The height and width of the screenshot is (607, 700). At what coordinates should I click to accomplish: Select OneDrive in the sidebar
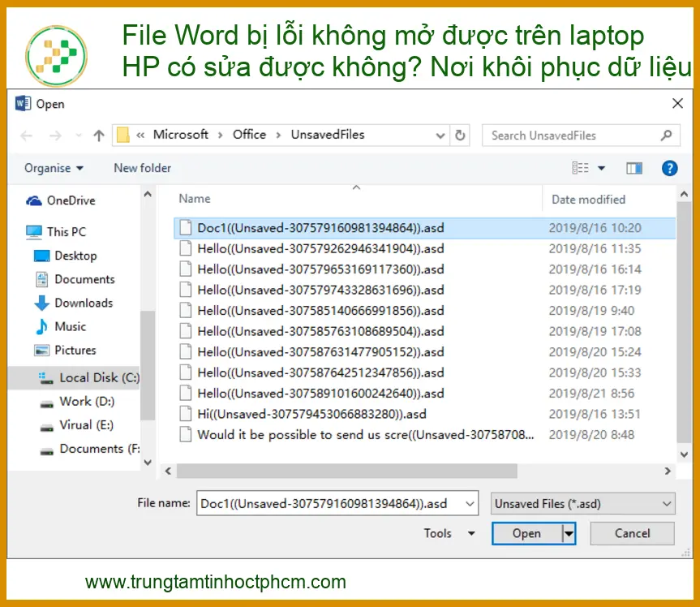coord(71,200)
